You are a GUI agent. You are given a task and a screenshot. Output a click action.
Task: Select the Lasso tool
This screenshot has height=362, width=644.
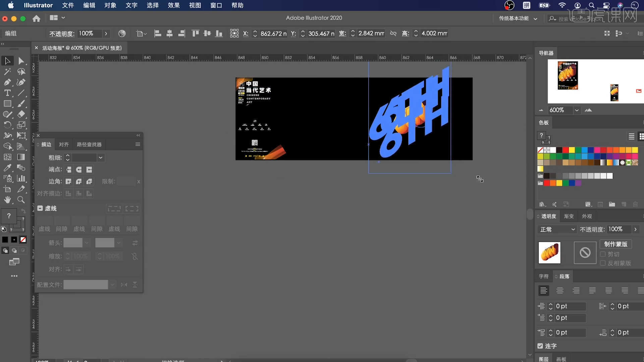21,71
